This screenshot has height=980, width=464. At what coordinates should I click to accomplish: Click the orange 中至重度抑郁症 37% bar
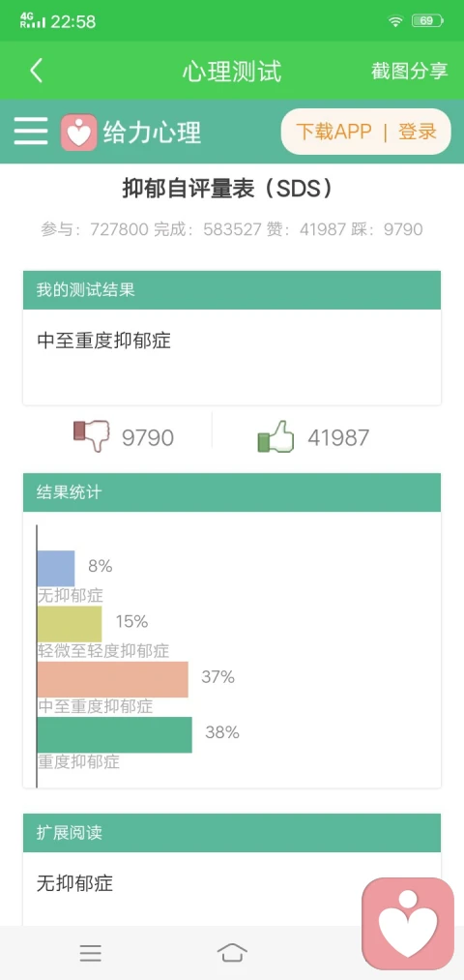click(x=112, y=679)
